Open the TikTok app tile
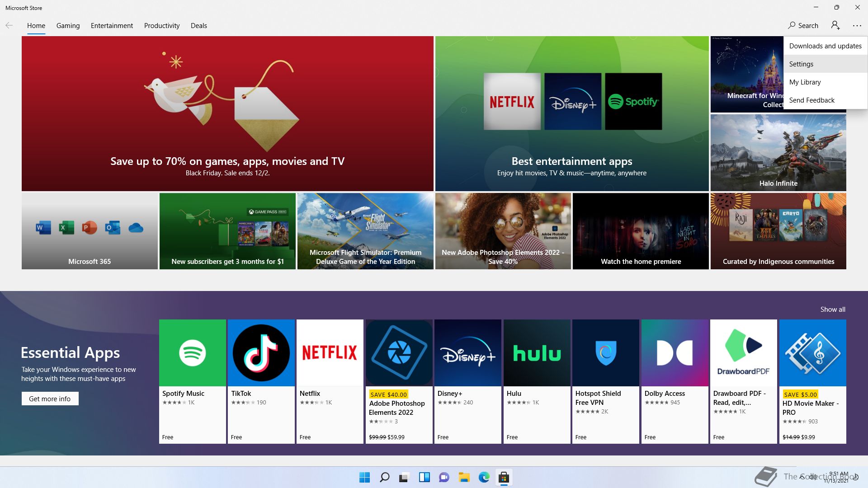868x488 pixels. (261, 381)
